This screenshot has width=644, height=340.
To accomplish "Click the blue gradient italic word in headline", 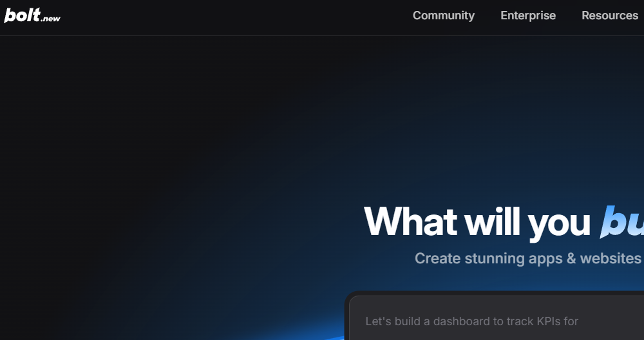I will (622, 222).
